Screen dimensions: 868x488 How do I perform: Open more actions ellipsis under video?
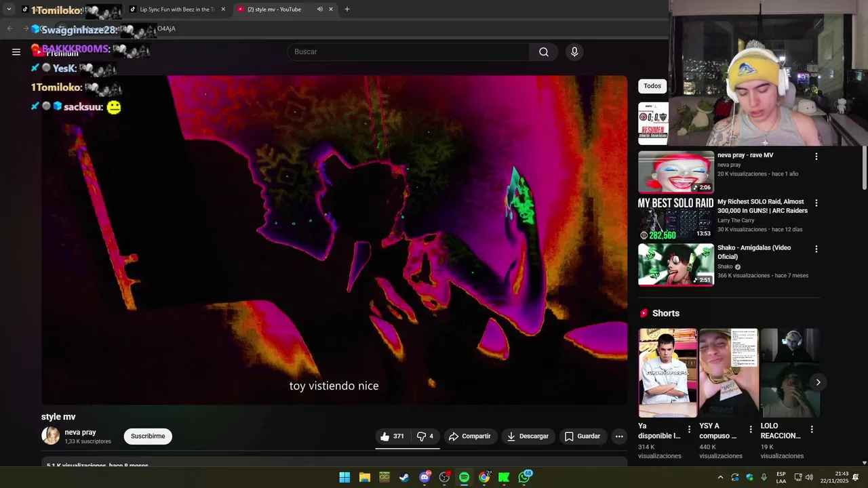[x=619, y=436]
